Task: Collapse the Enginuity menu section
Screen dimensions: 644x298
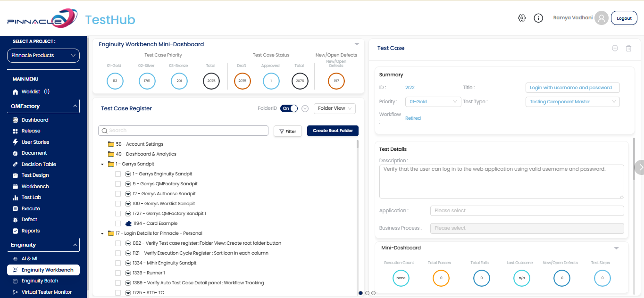Action: pos(75,245)
